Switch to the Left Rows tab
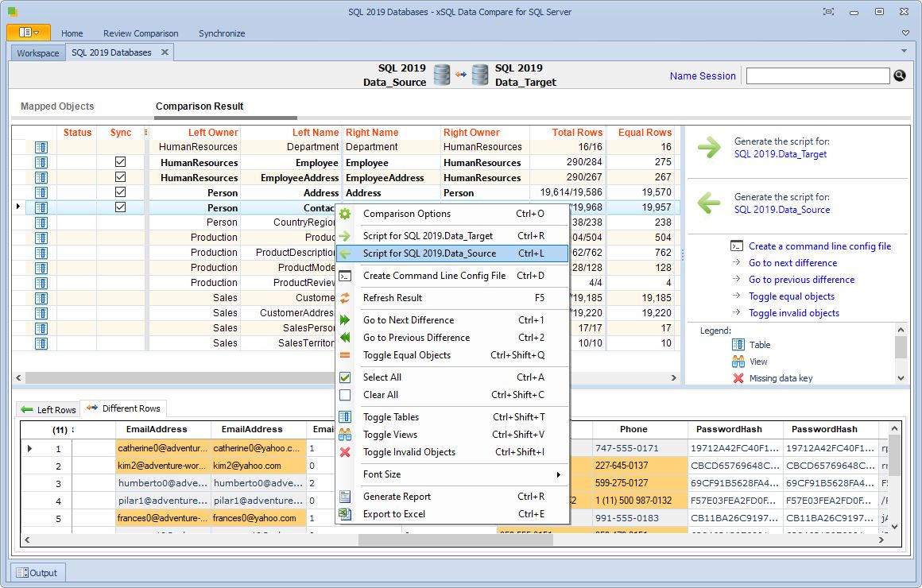 click(x=48, y=409)
